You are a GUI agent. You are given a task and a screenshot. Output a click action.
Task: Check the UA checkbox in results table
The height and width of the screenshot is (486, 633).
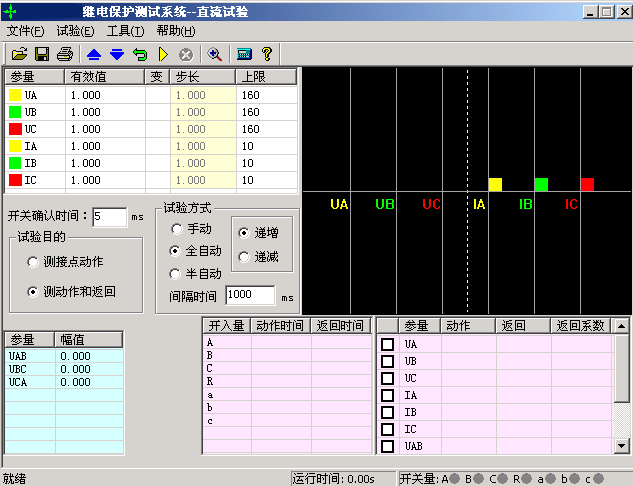(387, 345)
